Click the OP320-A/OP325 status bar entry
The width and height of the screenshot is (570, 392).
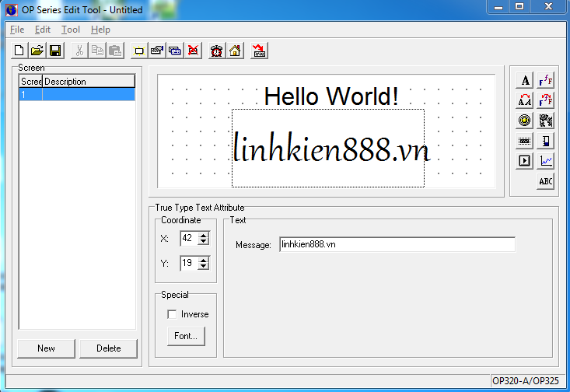pos(526,381)
